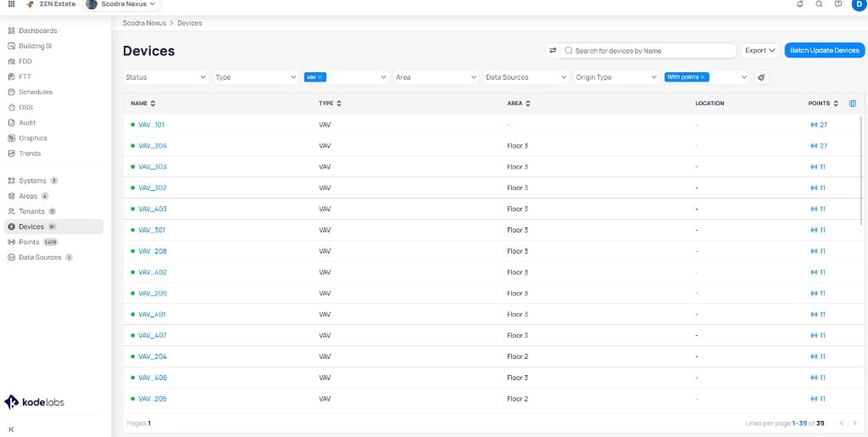Click the kodelabs logo
The height and width of the screenshot is (437, 868).
34,402
